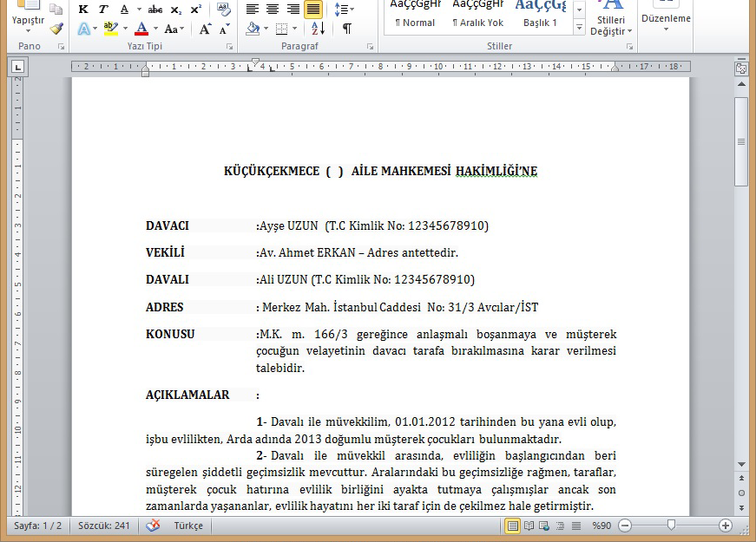Toggle underline formatting
The height and width of the screenshot is (542, 756).
coord(124,10)
